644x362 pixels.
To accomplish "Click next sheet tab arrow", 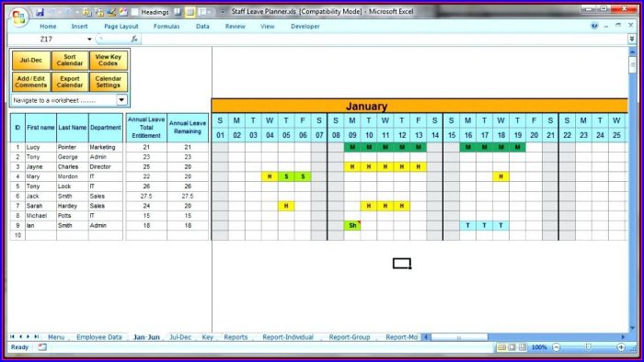I will pyautogui.click(x=28, y=336).
